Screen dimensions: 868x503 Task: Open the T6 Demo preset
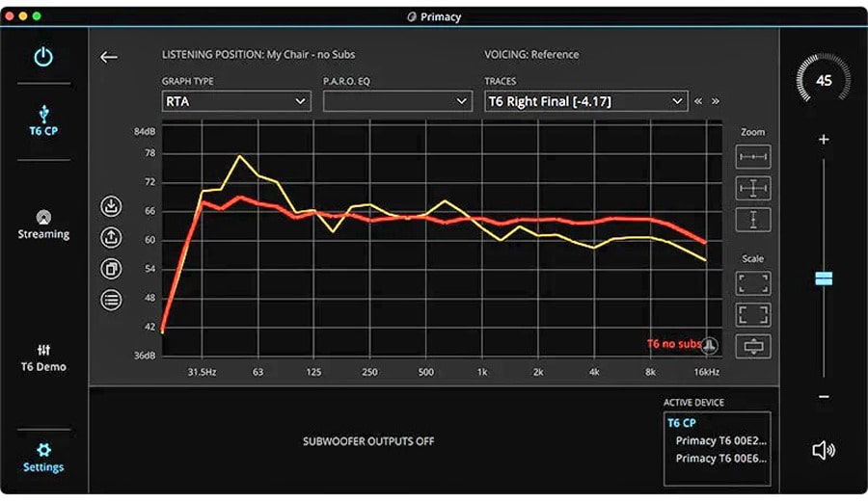[x=43, y=358]
